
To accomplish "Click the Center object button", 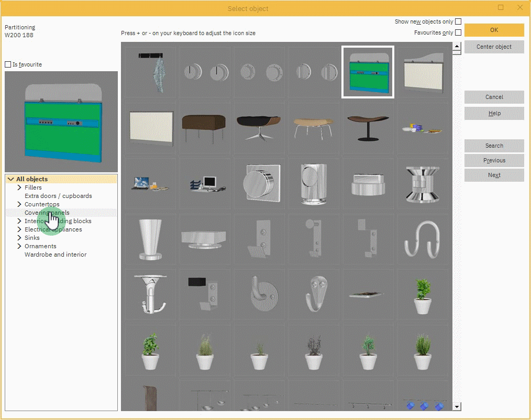I will (494, 47).
